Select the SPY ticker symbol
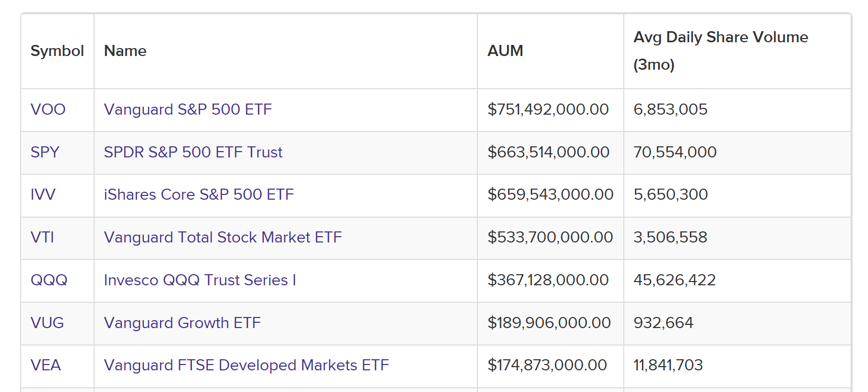 (x=45, y=152)
